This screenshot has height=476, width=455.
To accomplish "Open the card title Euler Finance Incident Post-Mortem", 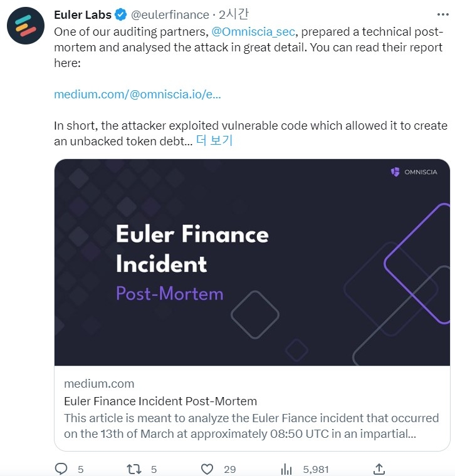I will [160, 401].
